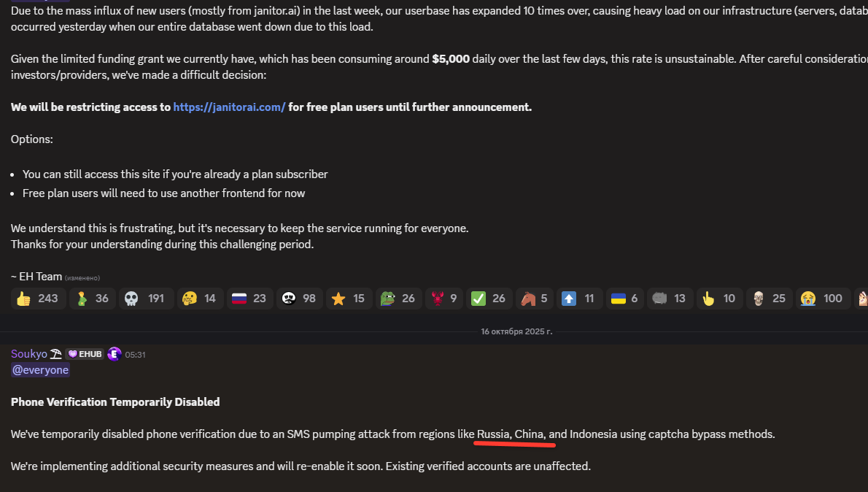Click the thinking face reaction with 14
868x492 pixels.
point(200,299)
